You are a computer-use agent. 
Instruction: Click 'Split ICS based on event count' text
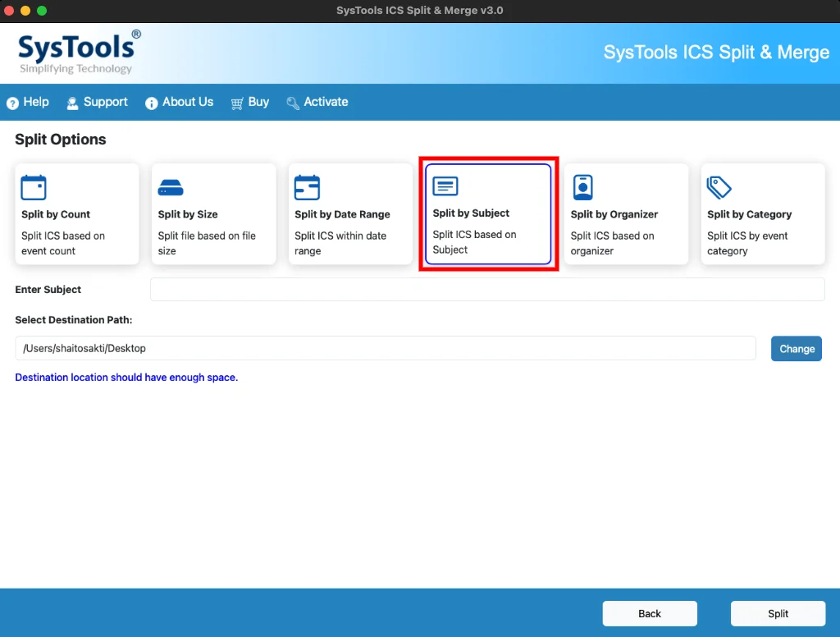63,244
